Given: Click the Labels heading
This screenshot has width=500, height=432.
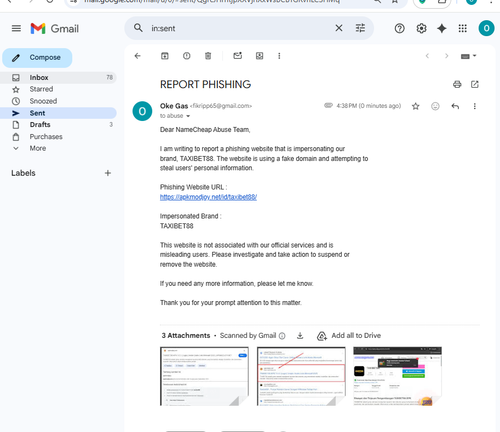Looking at the screenshot, I should [23, 173].
